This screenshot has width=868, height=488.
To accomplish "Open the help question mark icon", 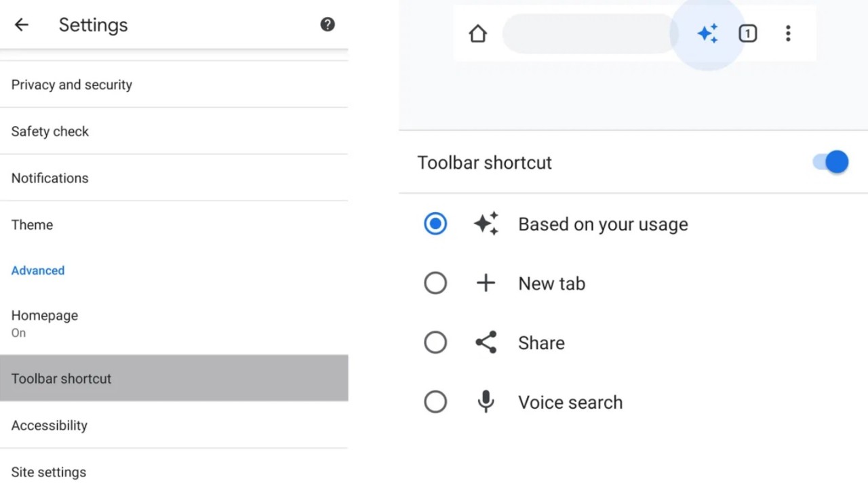I will coord(328,25).
